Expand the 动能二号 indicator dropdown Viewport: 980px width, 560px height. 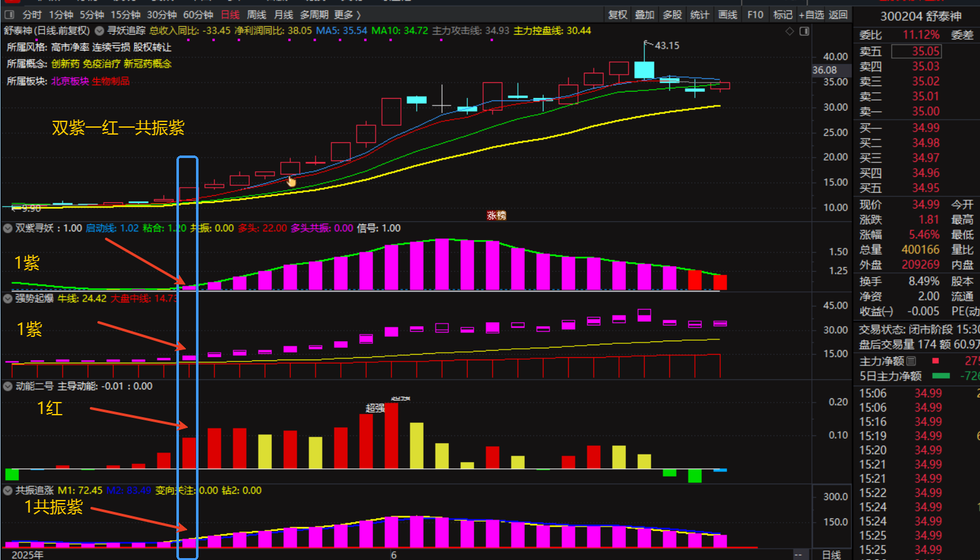click(8, 386)
